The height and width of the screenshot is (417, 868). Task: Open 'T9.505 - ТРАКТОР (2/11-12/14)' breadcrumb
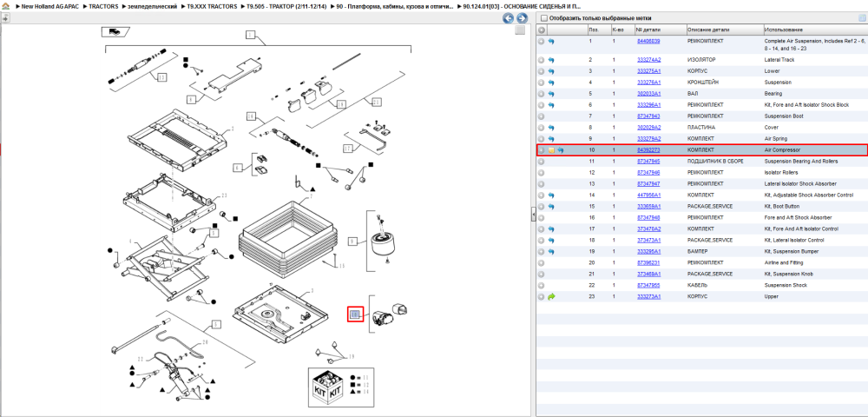pos(286,6)
